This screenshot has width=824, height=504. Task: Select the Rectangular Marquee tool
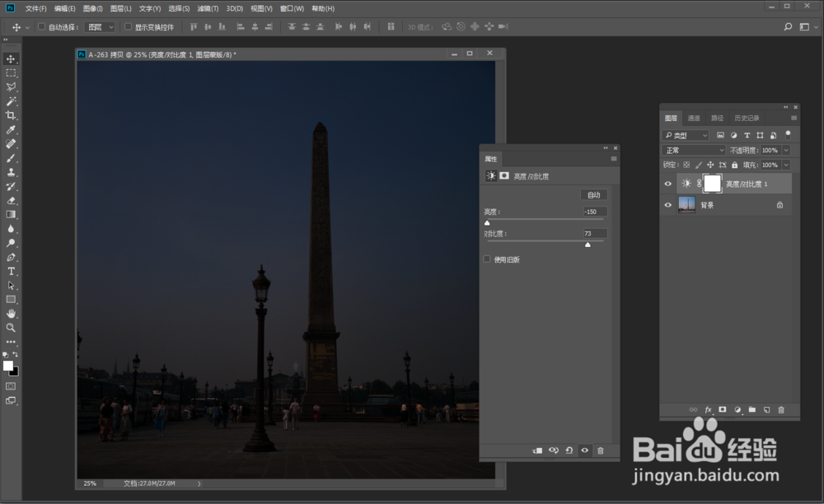point(11,73)
